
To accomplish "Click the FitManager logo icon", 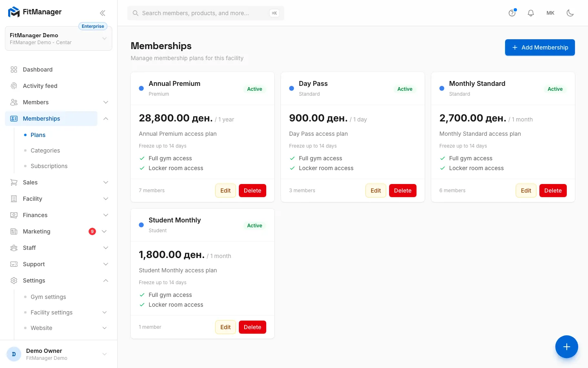I will [x=14, y=12].
